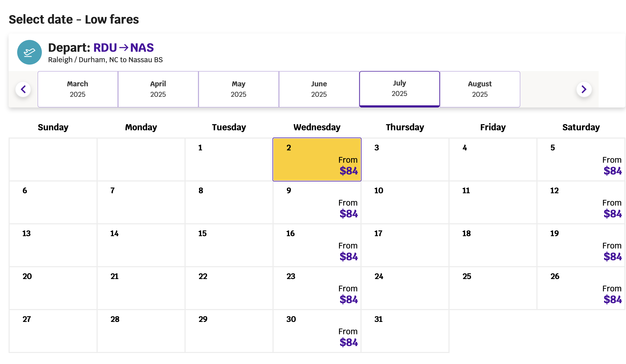Image resolution: width=626 pixels, height=364 pixels.
Task: Click the July 20 date cell
Action: coord(53,288)
